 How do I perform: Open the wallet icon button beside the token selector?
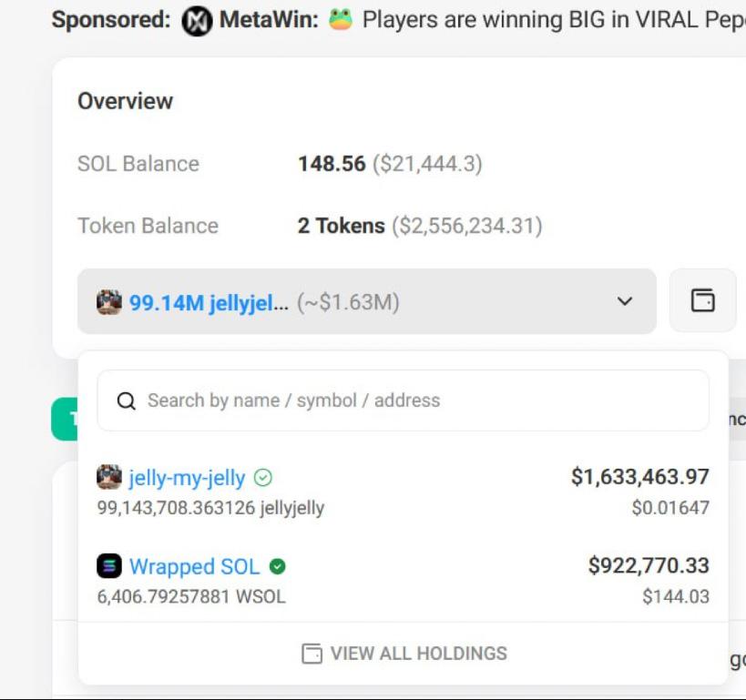tap(702, 300)
